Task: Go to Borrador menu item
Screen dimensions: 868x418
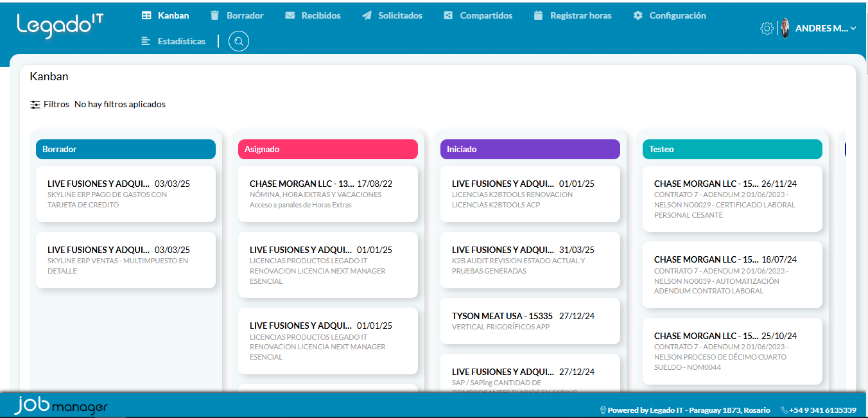Action: (x=237, y=15)
